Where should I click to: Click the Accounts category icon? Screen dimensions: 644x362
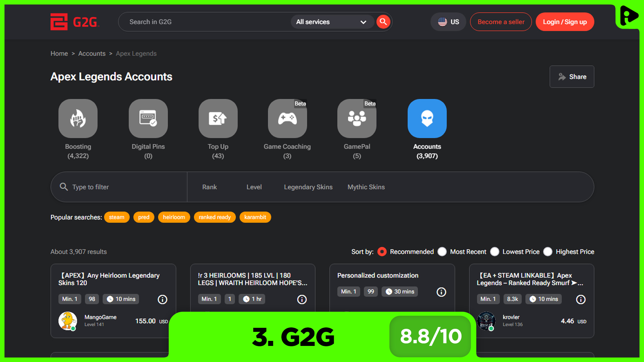[427, 118]
